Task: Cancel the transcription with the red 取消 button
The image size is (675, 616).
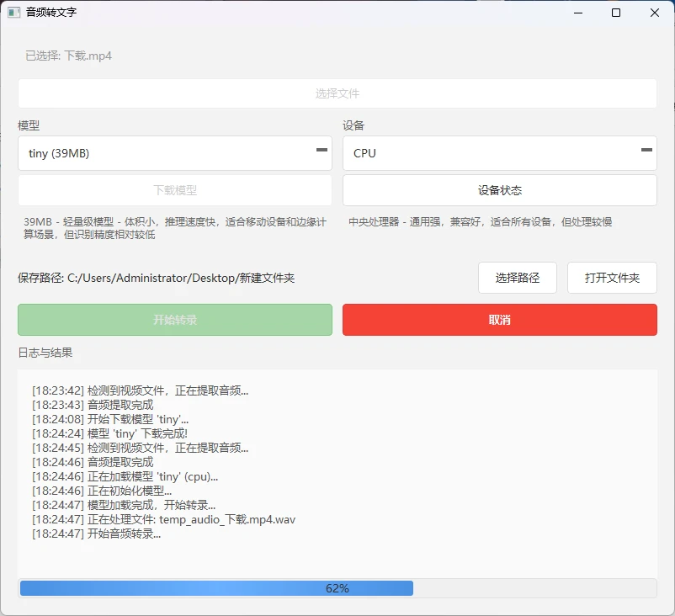Action: coord(500,320)
